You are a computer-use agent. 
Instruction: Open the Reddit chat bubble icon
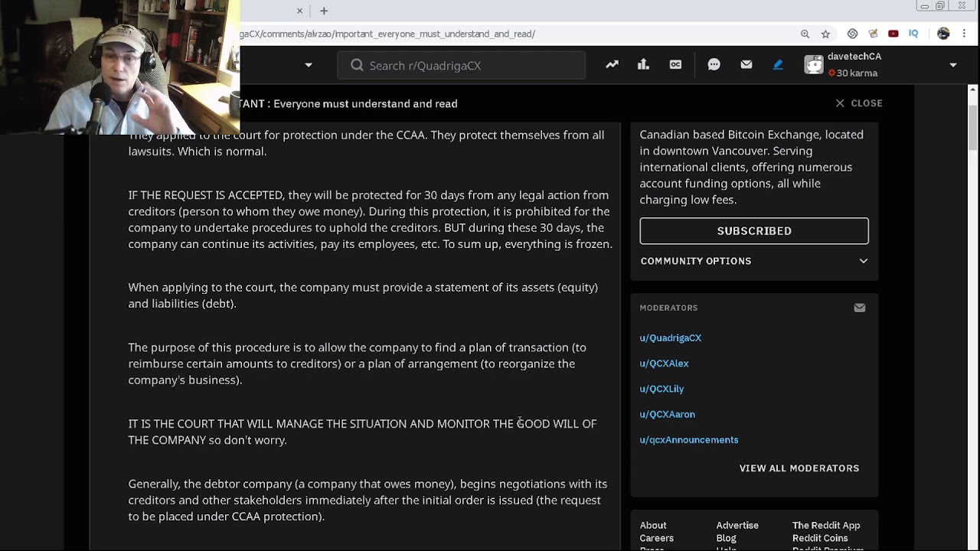(714, 65)
